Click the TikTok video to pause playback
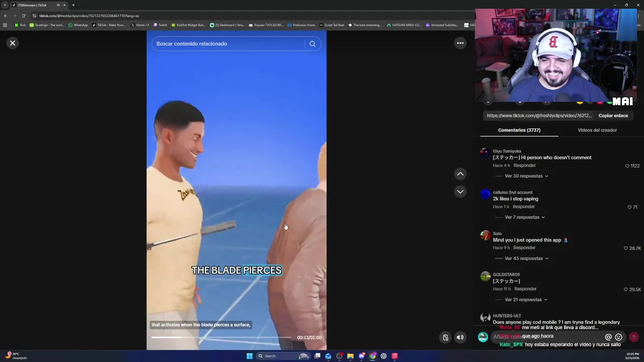 click(x=236, y=191)
